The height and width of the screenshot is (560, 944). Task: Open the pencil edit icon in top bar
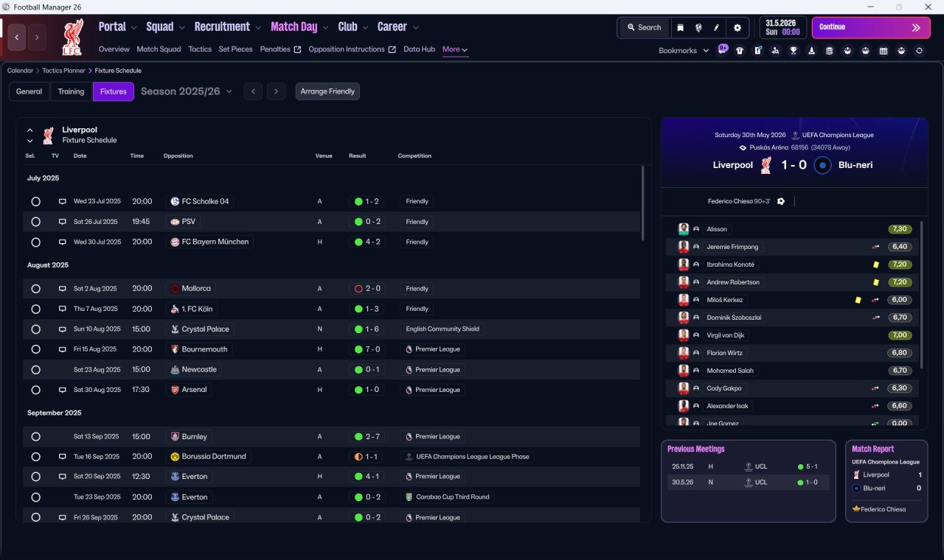click(716, 28)
